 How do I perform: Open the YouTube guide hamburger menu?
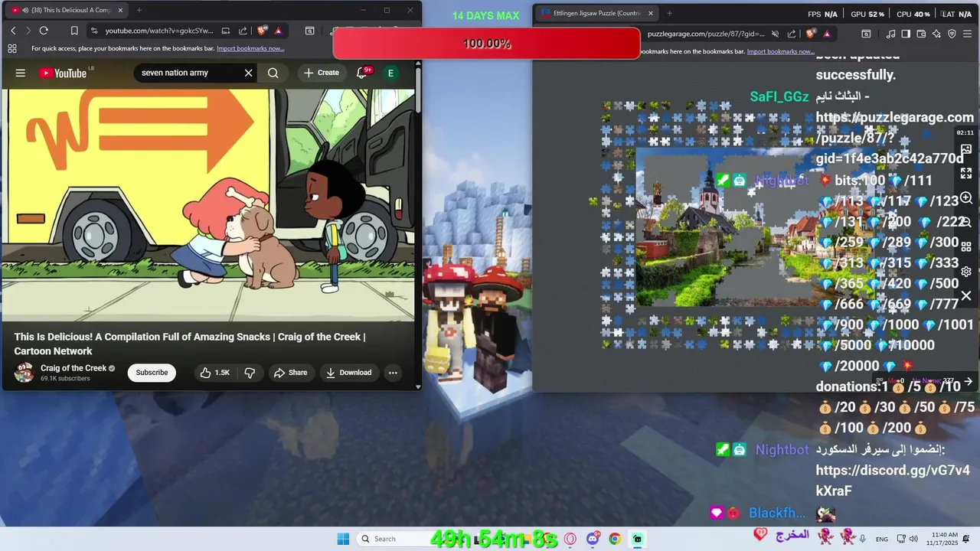21,73
